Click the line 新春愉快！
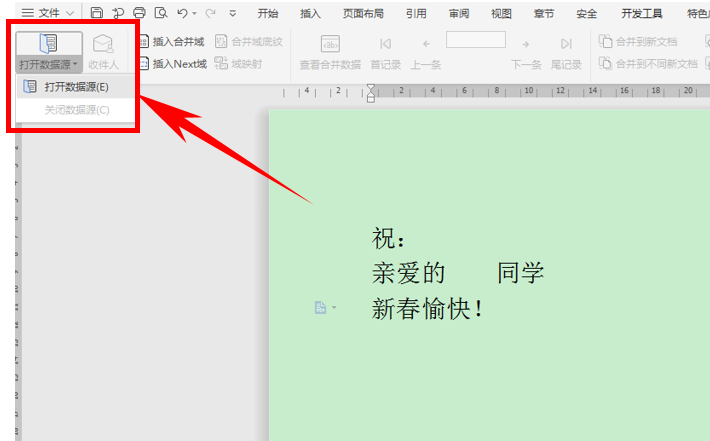The height and width of the screenshot is (441, 710). (x=428, y=309)
